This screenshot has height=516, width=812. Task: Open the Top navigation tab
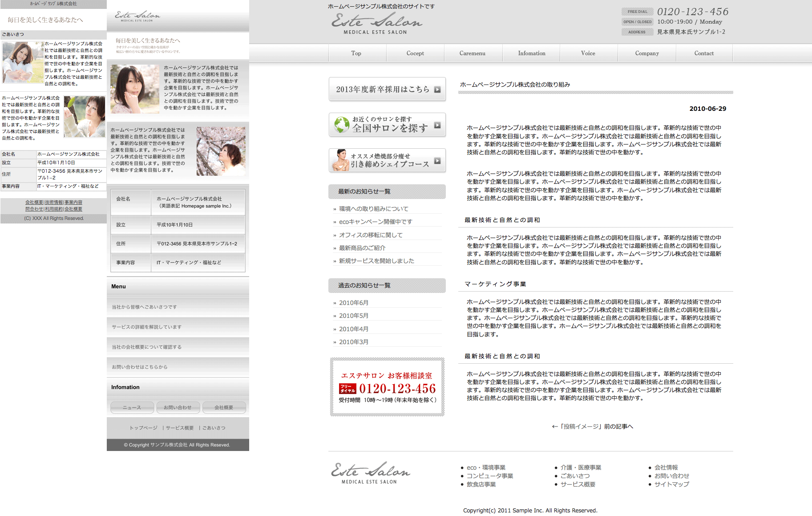pyautogui.click(x=356, y=53)
